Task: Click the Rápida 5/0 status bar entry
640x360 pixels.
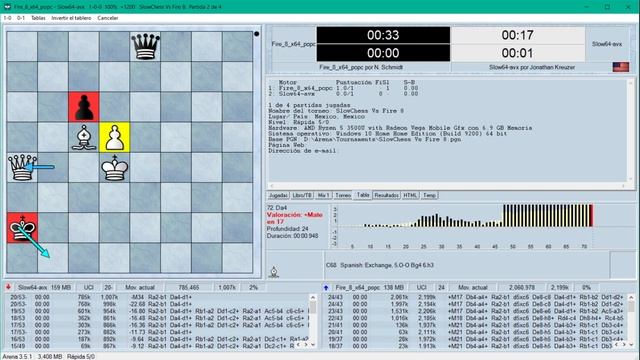Action: pos(81,357)
